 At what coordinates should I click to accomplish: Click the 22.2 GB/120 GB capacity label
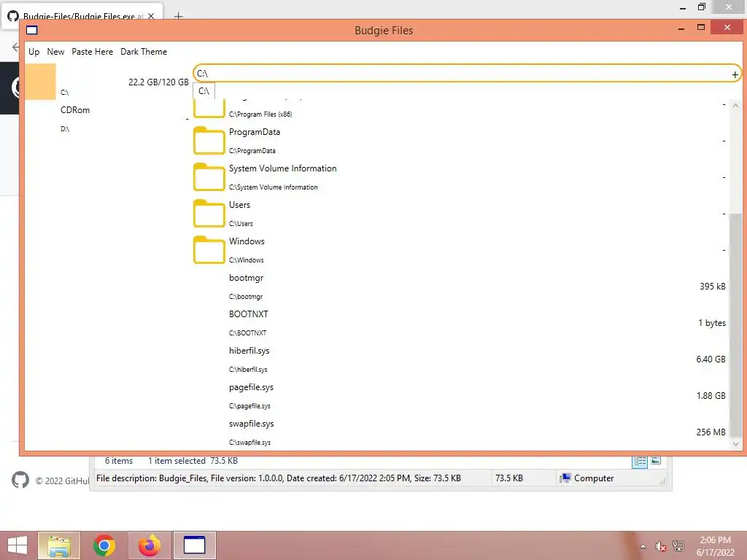pyautogui.click(x=158, y=82)
